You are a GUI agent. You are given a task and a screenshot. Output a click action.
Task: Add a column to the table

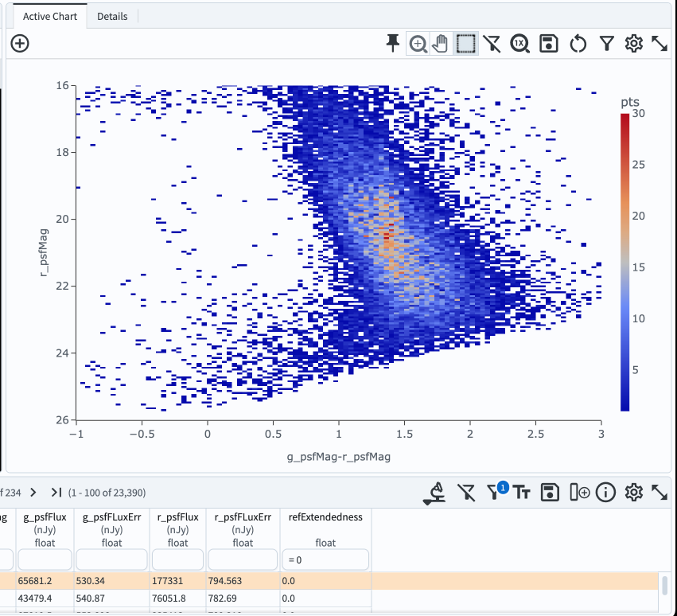[581, 492]
